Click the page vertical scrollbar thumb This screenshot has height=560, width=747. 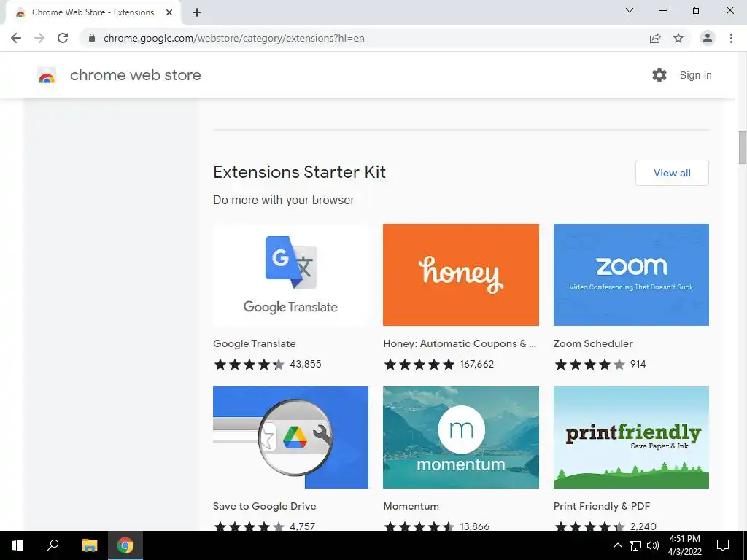(742, 147)
